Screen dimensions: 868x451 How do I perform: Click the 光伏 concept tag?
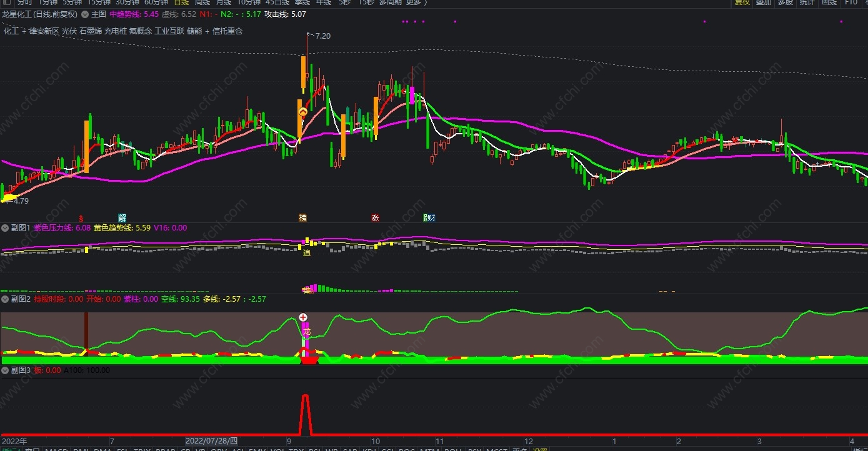(x=69, y=31)
